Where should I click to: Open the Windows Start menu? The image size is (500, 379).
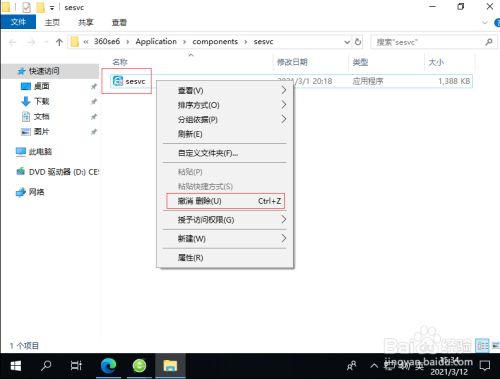click(15, 366)
